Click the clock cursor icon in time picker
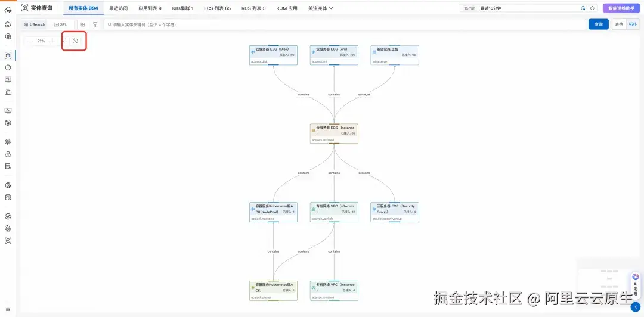The image size is (644, 317). 583,8
